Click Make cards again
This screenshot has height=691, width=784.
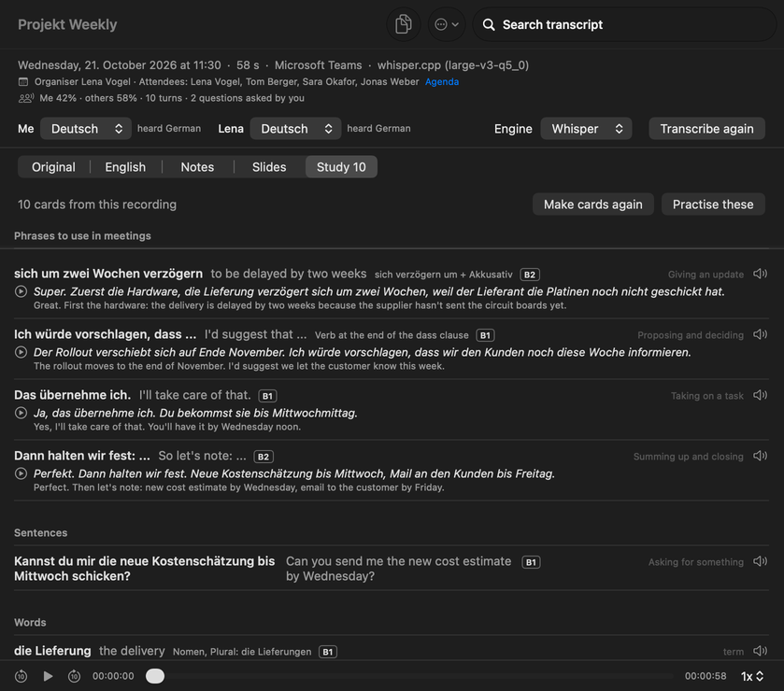click(593, 204)
